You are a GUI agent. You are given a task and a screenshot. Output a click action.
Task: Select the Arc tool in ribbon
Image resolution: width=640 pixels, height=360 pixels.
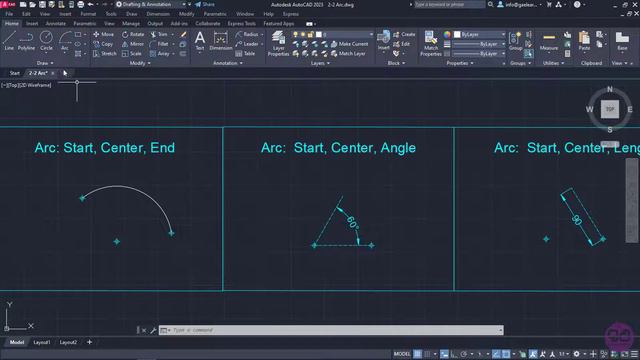65,41
